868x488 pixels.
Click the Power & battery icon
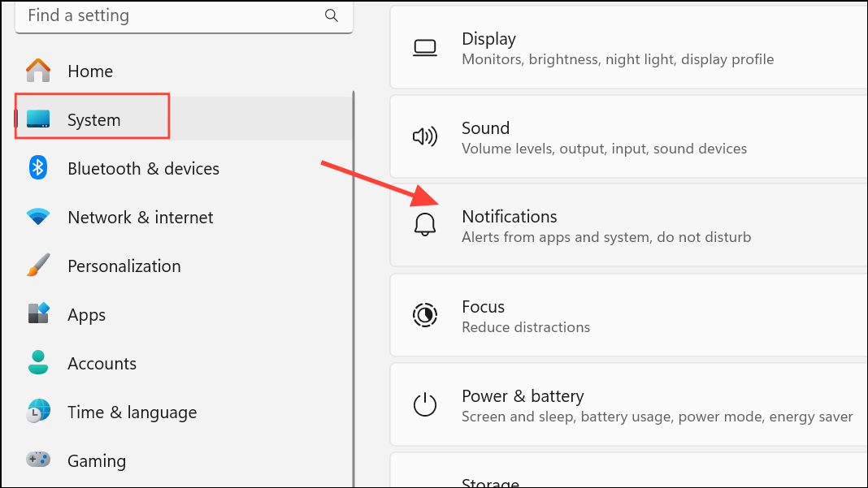425,404
